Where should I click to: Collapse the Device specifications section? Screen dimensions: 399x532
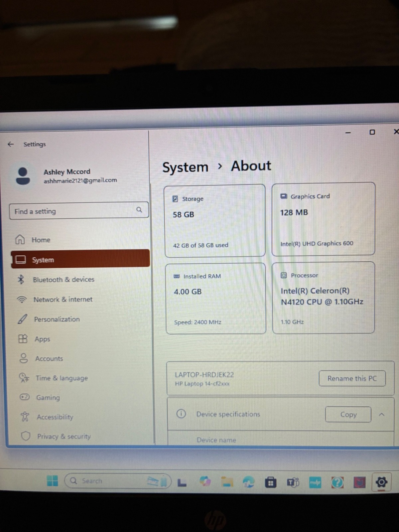[382, 414]
